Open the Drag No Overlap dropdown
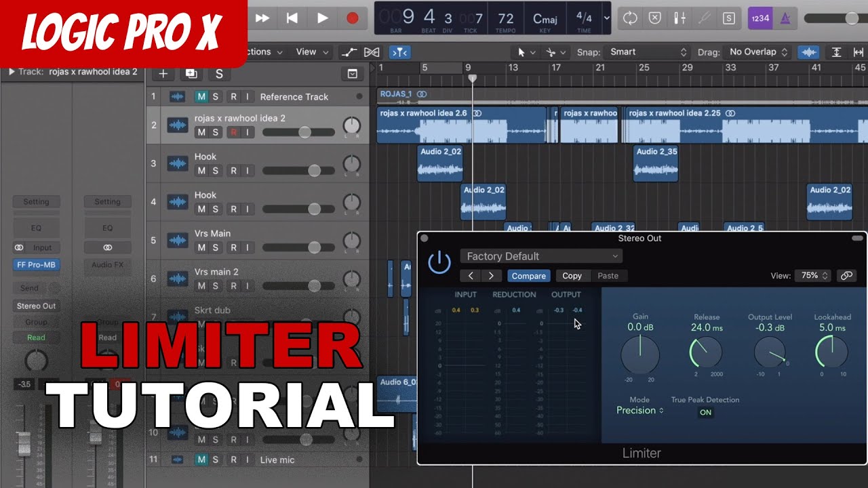Image resolution: width=868 pixels, height=488 pixels. (758, 52)
